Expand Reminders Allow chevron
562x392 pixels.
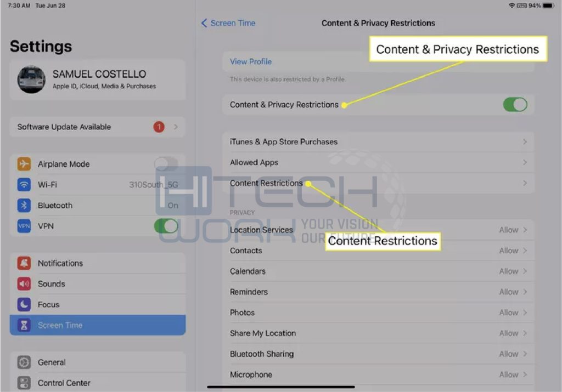[525, 292]
